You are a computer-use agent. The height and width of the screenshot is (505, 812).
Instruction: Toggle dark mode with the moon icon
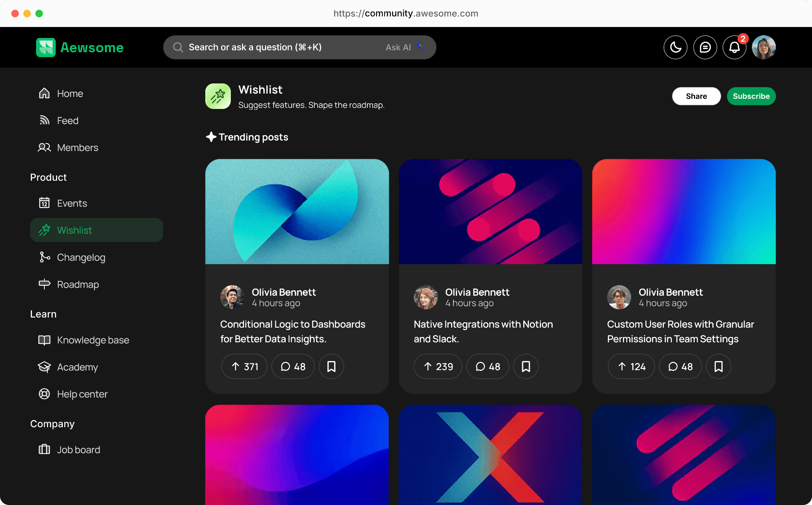675,47
